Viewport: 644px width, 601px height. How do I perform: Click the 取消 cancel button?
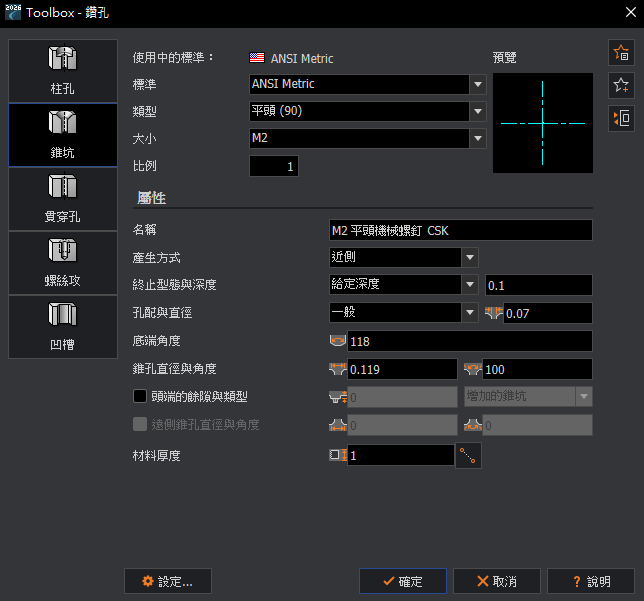pyautogui.click(x=497, y=581)
